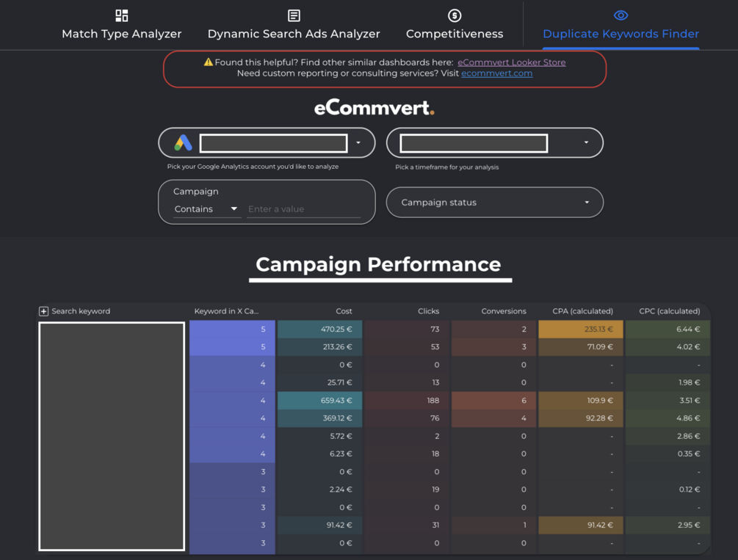Click the account name selection box
Image resolution: width=738 pixels, height=560 pixels.
tap(273, 143)
